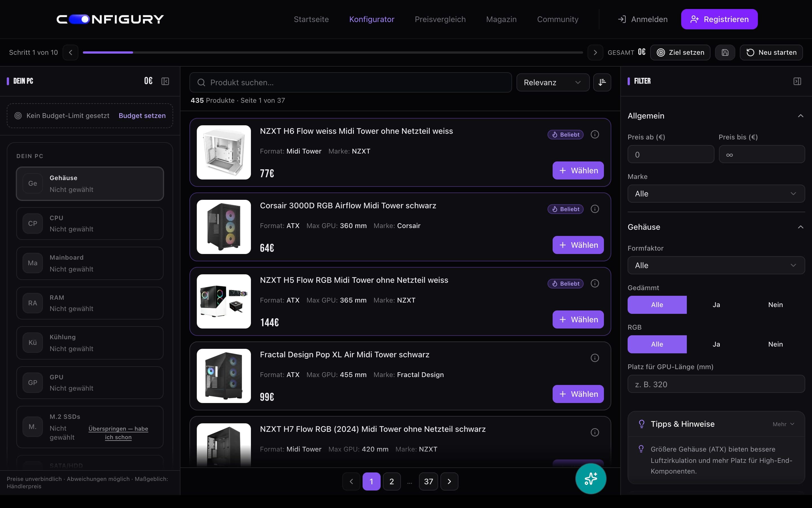Click the Kühlung 'Kü' step icon
This screenshot has height=508, width=812.
(x=32, y=343)
